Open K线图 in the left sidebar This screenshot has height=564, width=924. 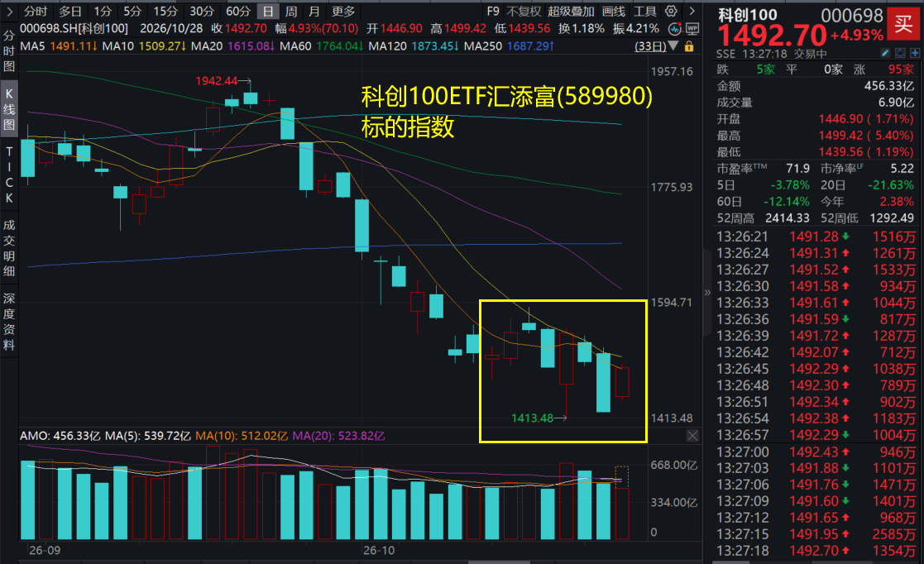pyautogui.click(x=9, y=110)
